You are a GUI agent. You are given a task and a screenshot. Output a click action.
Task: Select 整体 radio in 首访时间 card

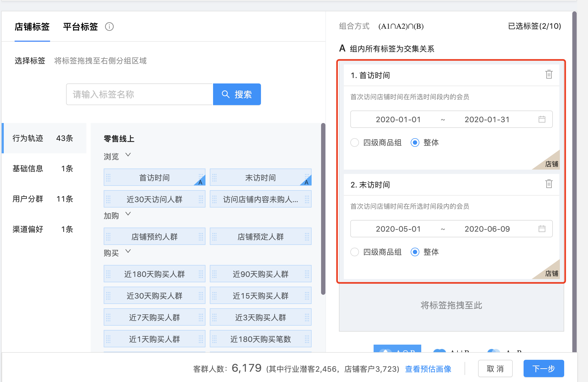415,143
